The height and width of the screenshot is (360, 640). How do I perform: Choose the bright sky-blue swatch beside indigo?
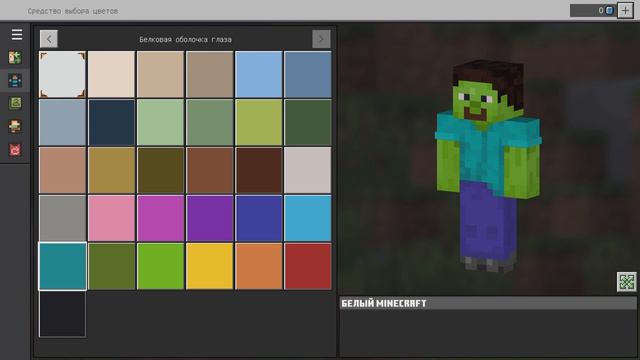[x=308, y=218]
